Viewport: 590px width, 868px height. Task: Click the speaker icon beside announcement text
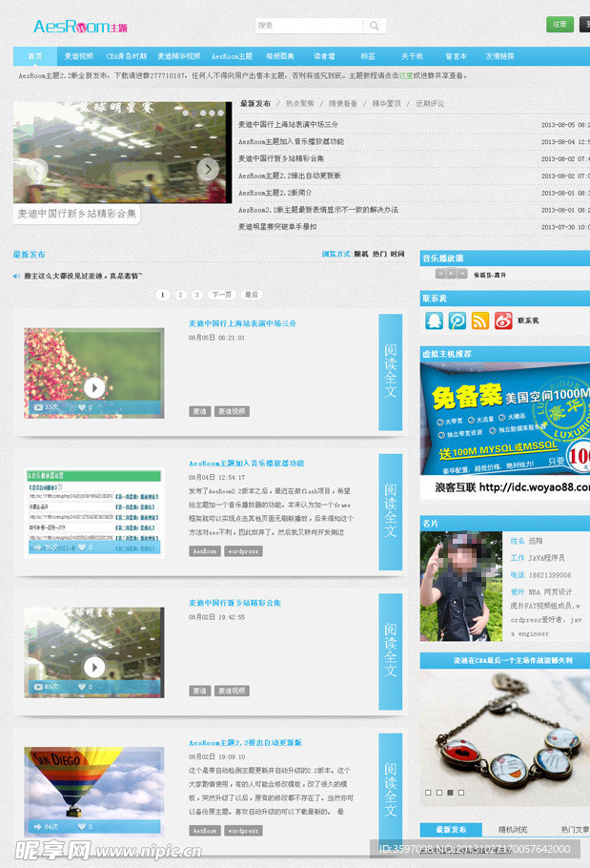pos(16,276)
